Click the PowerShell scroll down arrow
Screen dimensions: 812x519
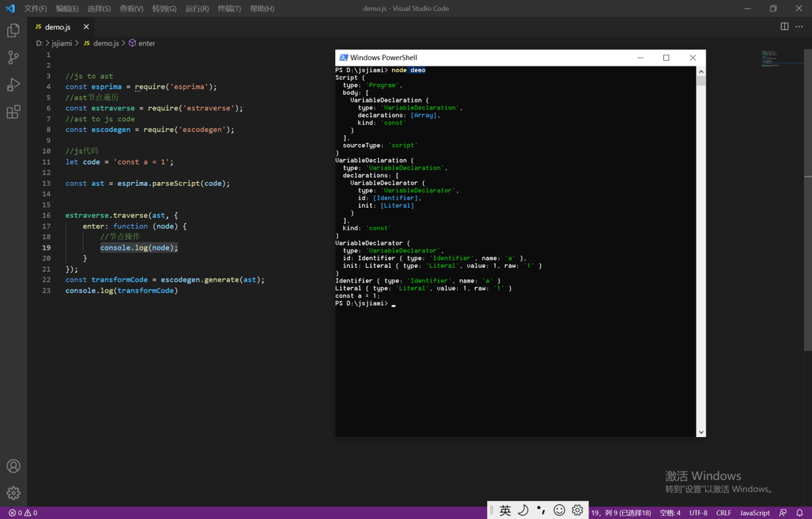click(x=701, y=432)
